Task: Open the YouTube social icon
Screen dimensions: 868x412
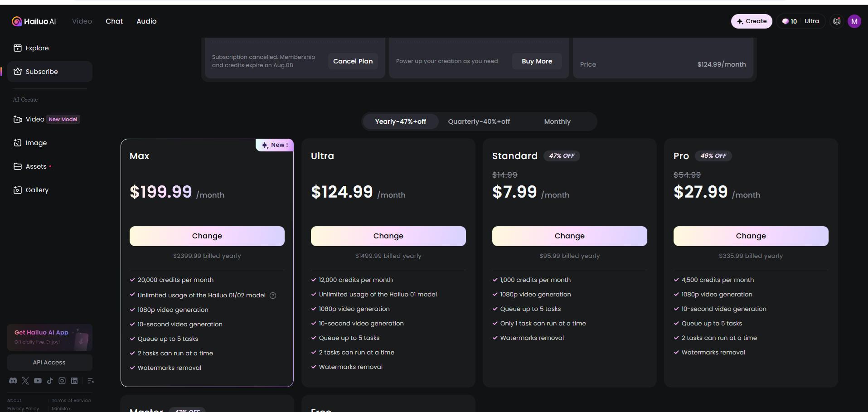Action: point(38,381)
